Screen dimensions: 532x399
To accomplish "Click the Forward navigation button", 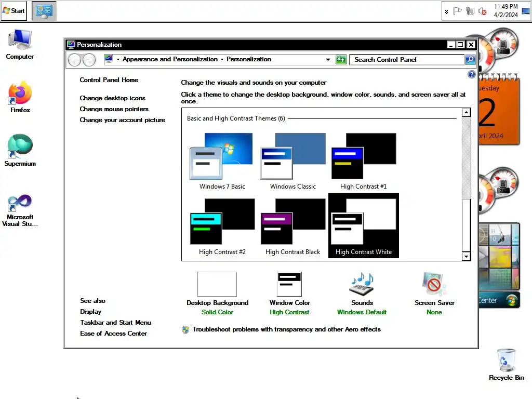I will click(x=89, y=60).
